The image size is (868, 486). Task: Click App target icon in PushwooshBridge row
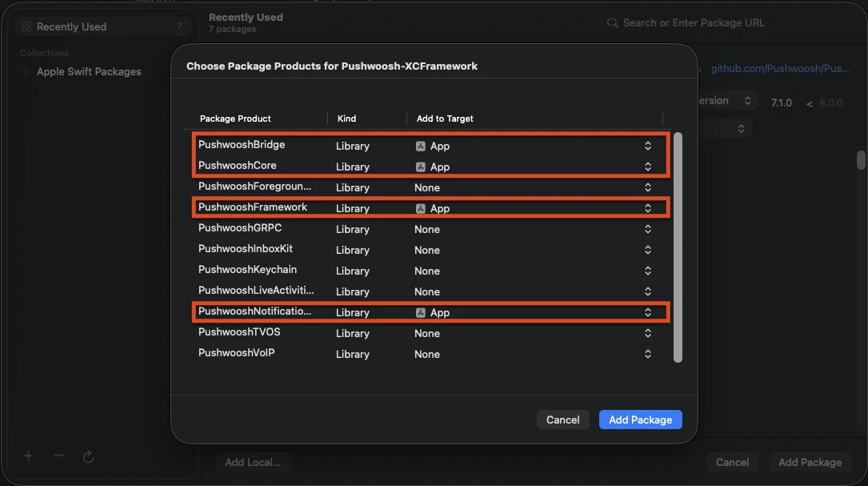pos(421,147)
